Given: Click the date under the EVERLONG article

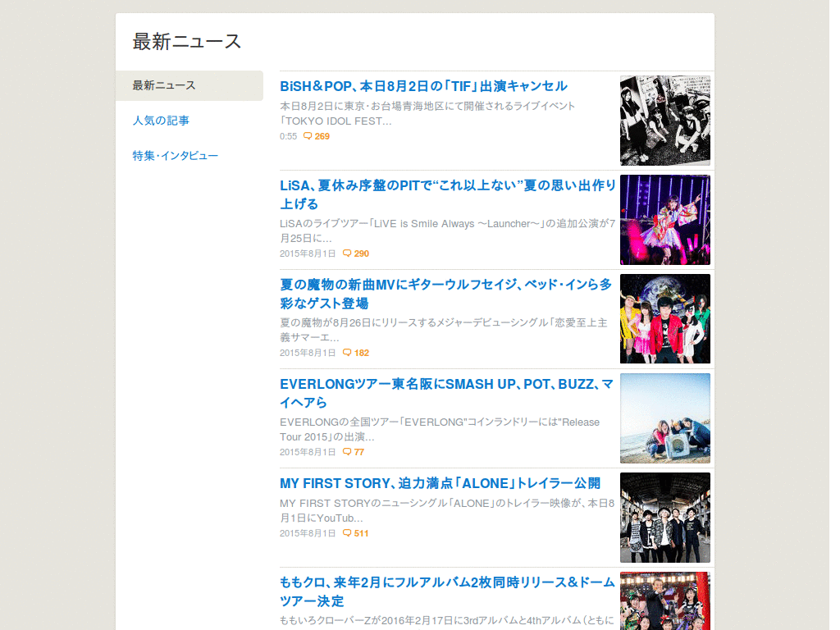Looking at the screenshot, I should click(x=308, y=452).
